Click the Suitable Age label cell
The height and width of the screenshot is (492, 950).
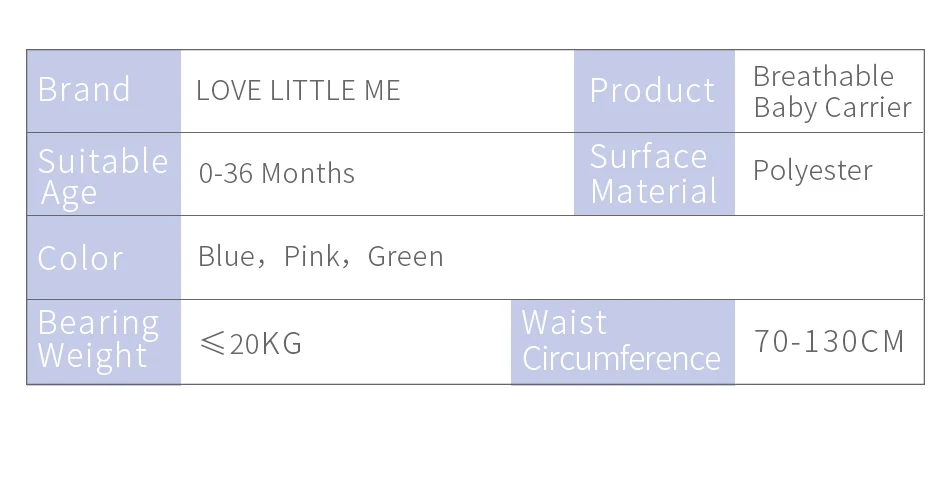pyautogui.click(x=104, y=174)
